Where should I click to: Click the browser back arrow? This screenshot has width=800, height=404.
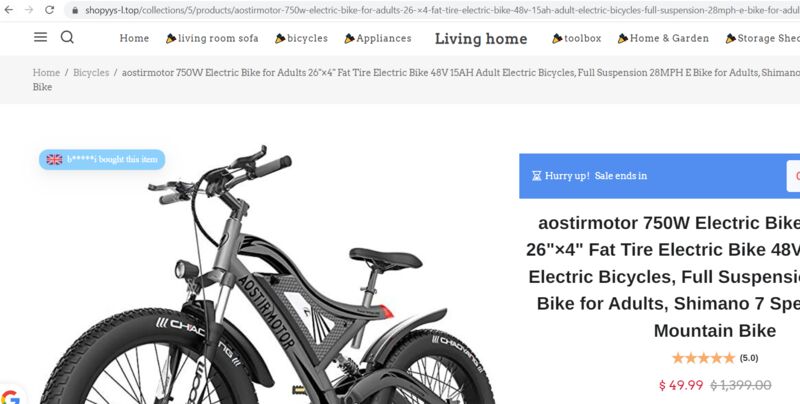[x=9, y=10]
